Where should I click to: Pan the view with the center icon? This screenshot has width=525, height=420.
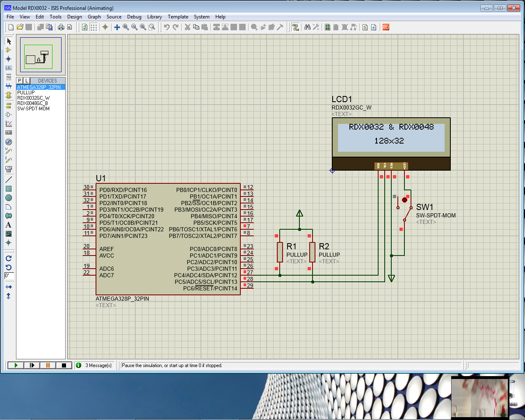point(117,27)
